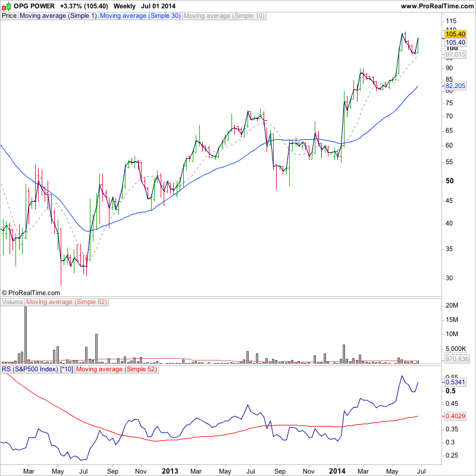
Task: Select RS panel Moving average (Simple 52) label
Action: (116, 369)
